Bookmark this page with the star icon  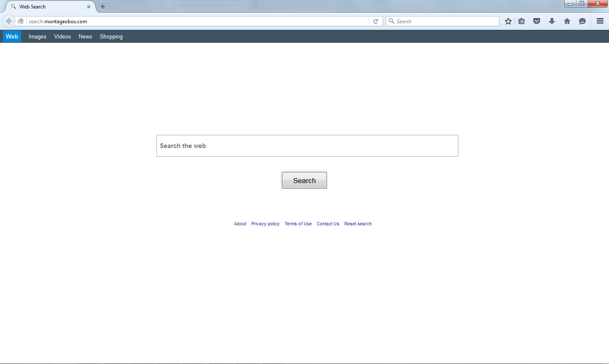[x=508, y=21]
